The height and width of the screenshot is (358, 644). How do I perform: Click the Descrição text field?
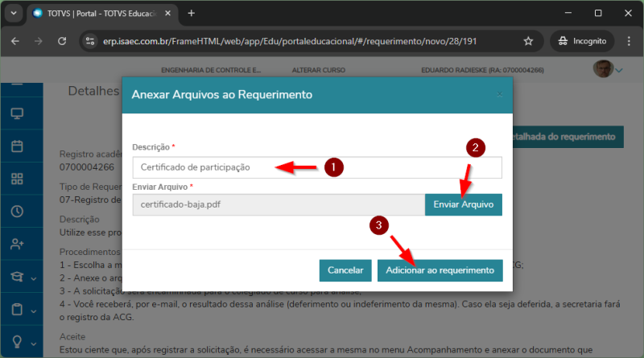[x=317, y=167]
